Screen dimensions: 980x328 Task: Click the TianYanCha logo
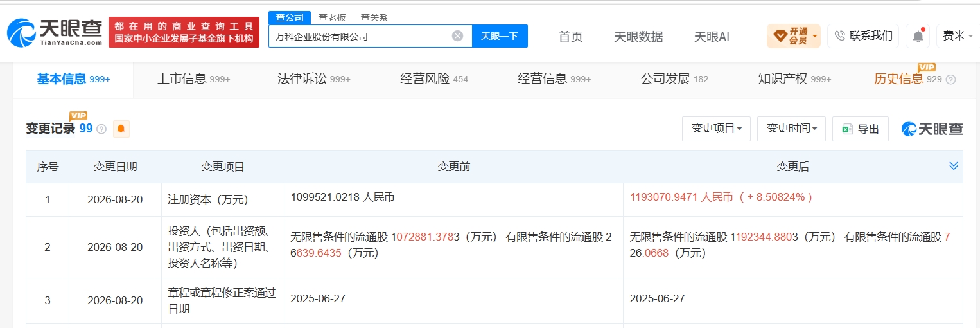[55, 32]
